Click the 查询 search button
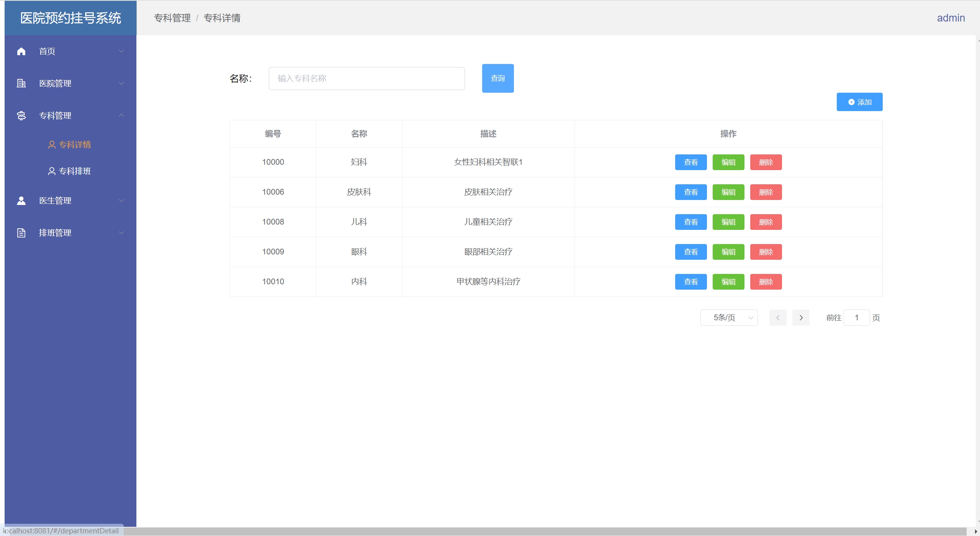 [x=497, y=78]
